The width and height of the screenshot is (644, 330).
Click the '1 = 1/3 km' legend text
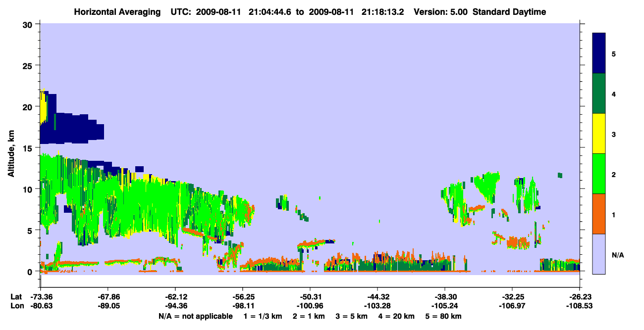pyautogui.click(x=263, y=316)
